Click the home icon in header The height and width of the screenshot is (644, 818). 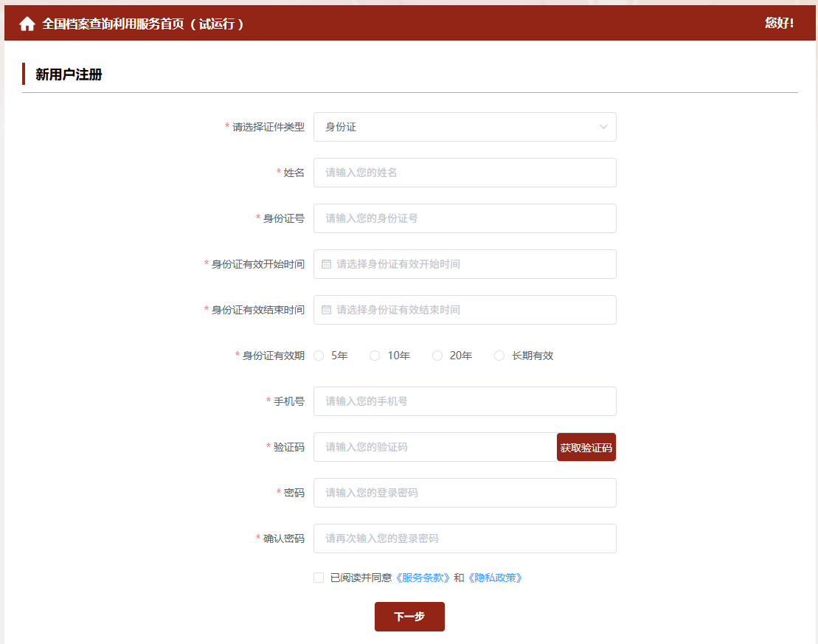pyautogui.click(x=27, y=24)
